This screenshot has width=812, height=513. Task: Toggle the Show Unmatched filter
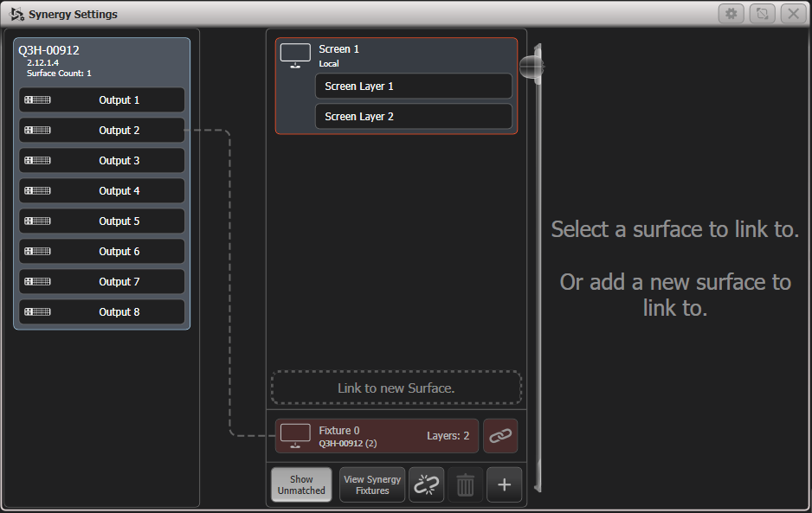pos(300,484)
